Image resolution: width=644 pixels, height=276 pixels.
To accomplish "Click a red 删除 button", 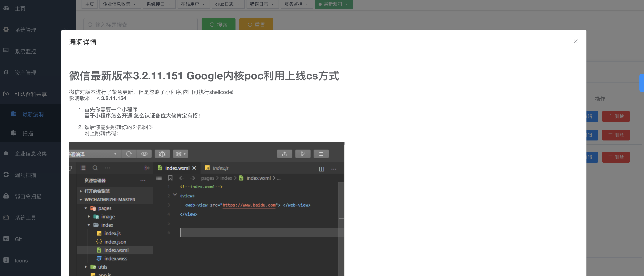I will [616, 116].
